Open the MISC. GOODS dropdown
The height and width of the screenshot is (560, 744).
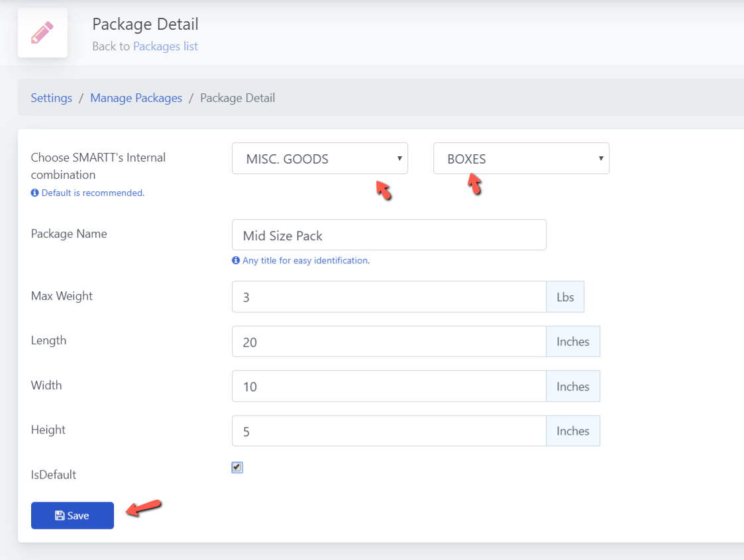click(319, 159)
